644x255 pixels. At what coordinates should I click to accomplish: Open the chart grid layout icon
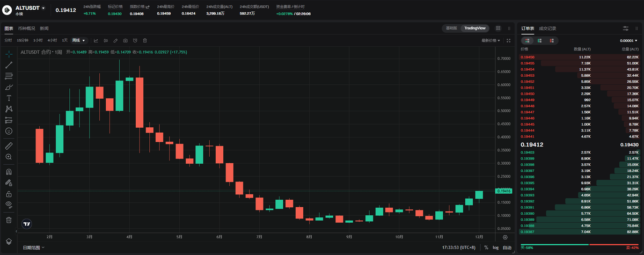[x=498, y=28]
